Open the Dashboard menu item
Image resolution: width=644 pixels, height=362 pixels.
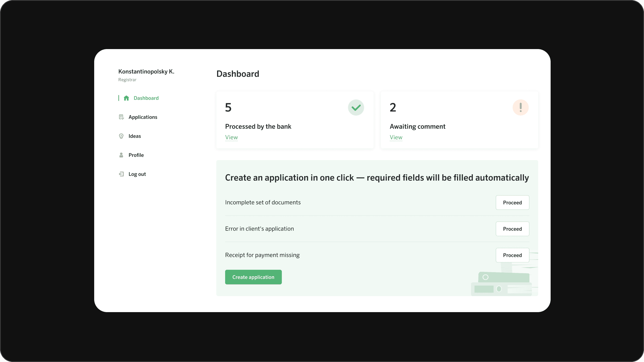[x=146, y=98]
